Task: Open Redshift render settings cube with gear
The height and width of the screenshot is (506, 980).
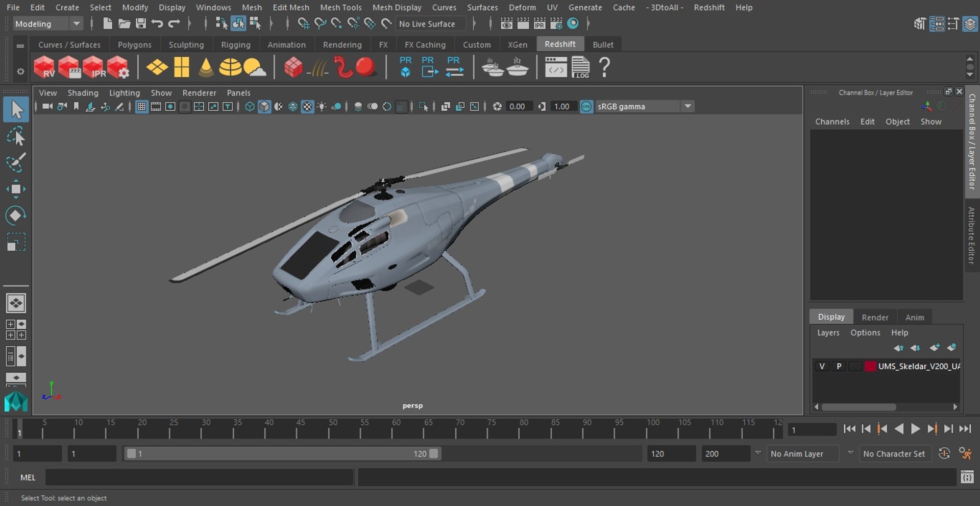Action: pyautogui.click(x=118, y=67)
